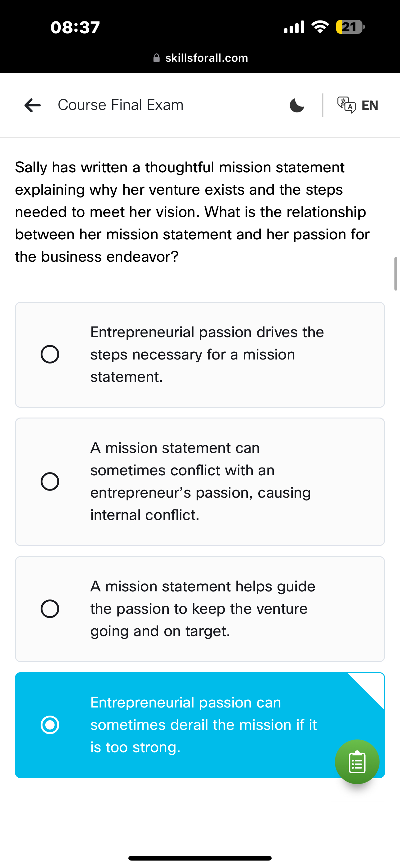Click the page scrollbar thumb
The image size is (400, 868).
[x=396, y=274]
